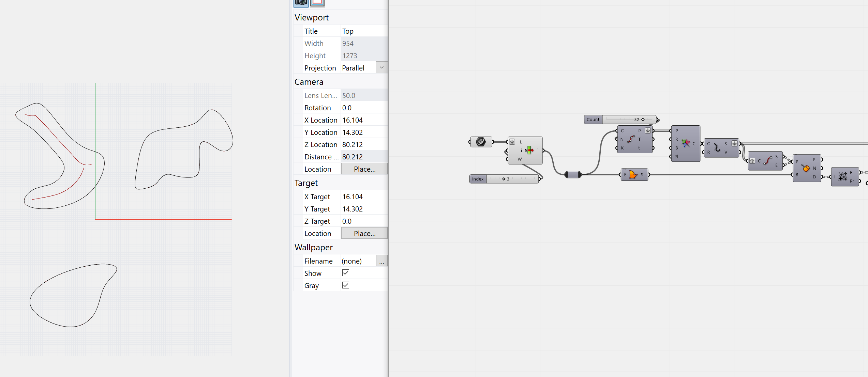The width and height of the screenshot is (868, 377).
Task: Click the Count number slider
Action: pos(629,120)
